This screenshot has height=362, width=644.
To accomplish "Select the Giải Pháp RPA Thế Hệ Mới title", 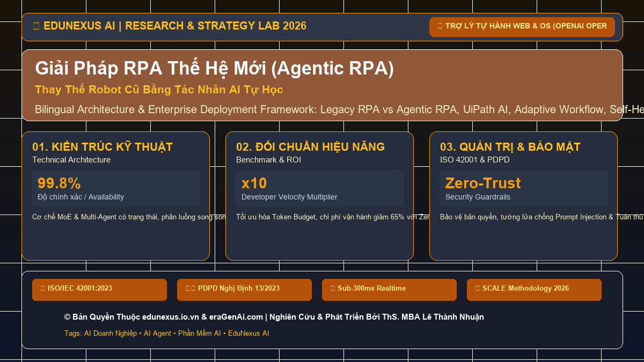I will pyautogui.click(x=214, y=69).
